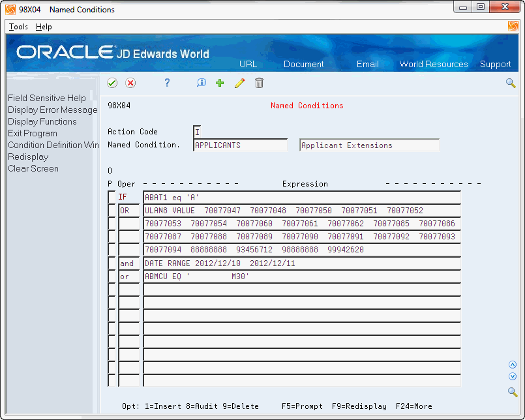Click the ABMCU EQ expression field
This screenshot has width=525, height=420.
[302, 277]
